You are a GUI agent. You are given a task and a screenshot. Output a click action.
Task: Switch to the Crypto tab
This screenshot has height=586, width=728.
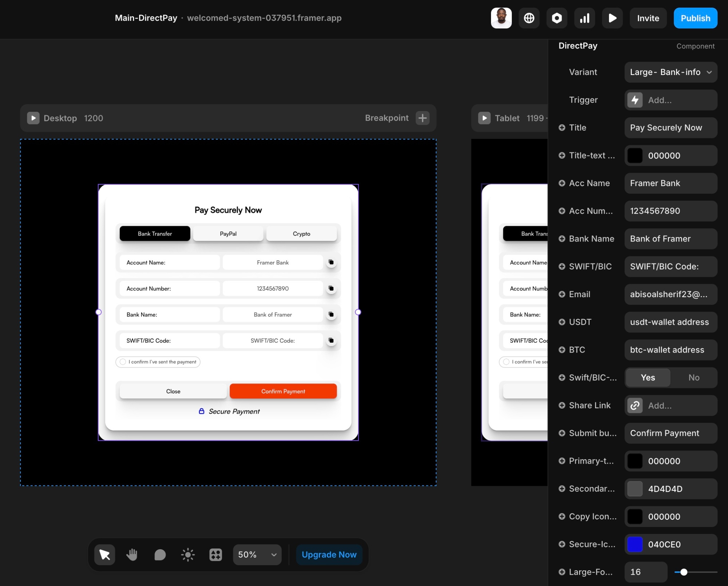pyautogui.click(x=301, y=234)
